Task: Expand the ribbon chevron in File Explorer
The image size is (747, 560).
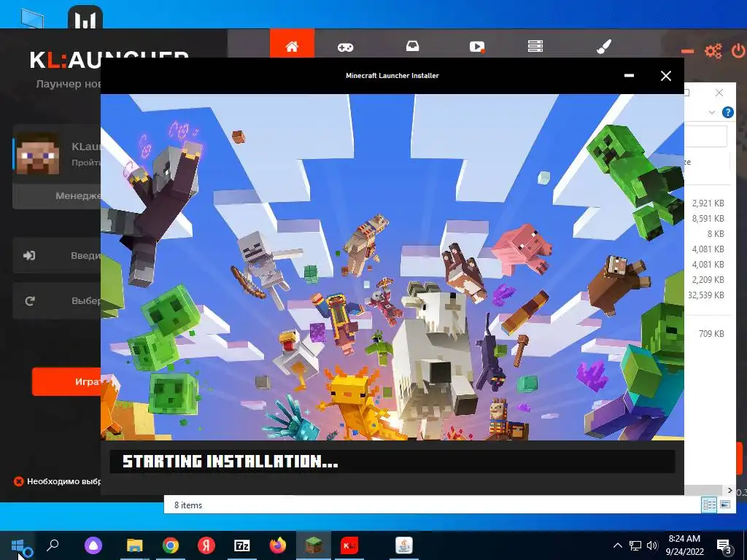Action: [x=712, y=112]
